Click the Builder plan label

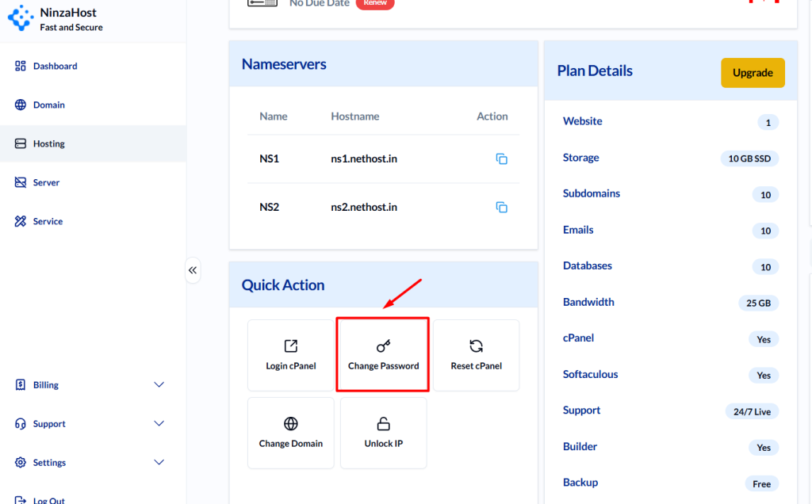click(x=580, y=446)
